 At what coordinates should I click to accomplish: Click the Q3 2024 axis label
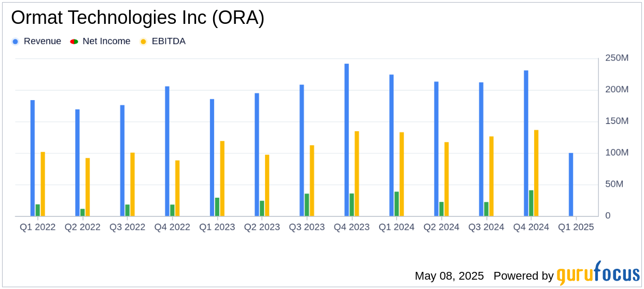tap(486, 227)
